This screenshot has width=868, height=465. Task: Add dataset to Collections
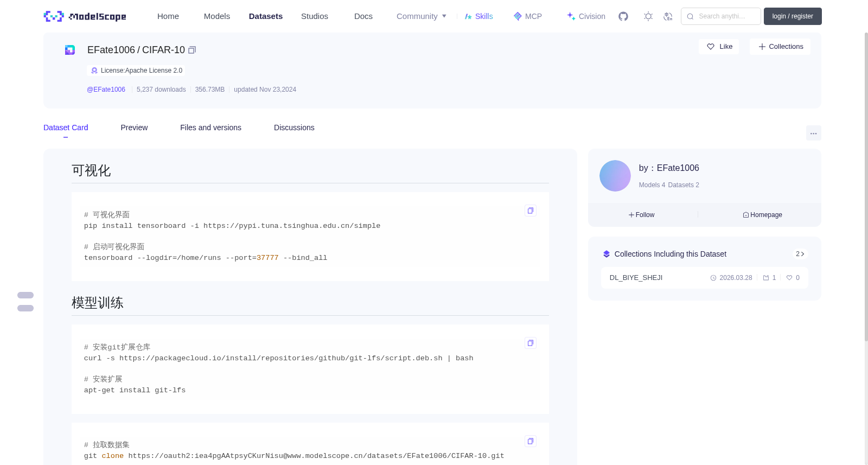[780, 47]
